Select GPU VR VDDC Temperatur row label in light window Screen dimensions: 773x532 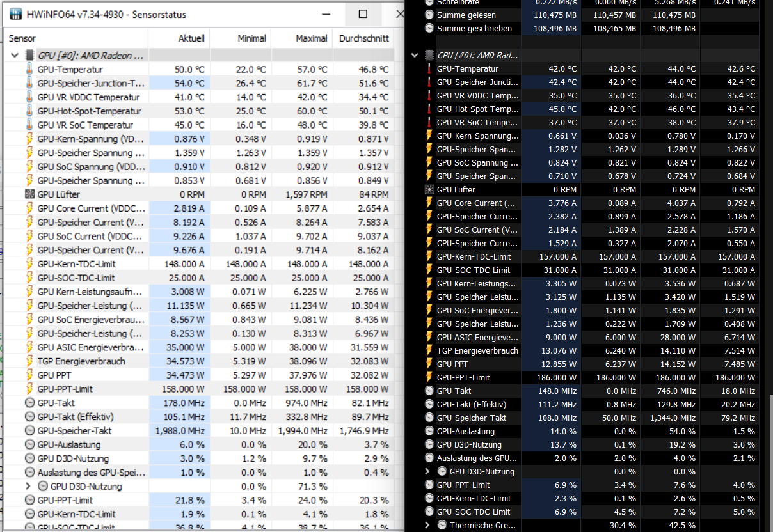pyautogui.click(x=88, y=97)
